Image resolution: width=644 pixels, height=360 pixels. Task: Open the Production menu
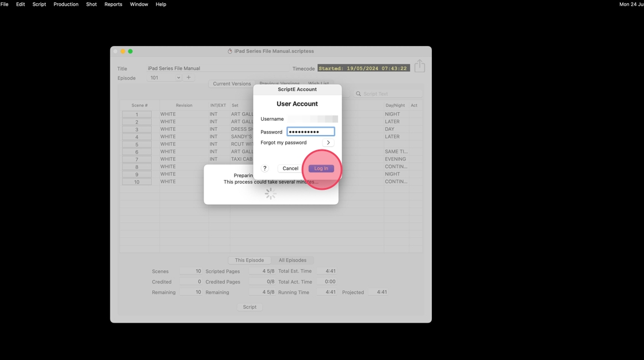coord(66,4)
